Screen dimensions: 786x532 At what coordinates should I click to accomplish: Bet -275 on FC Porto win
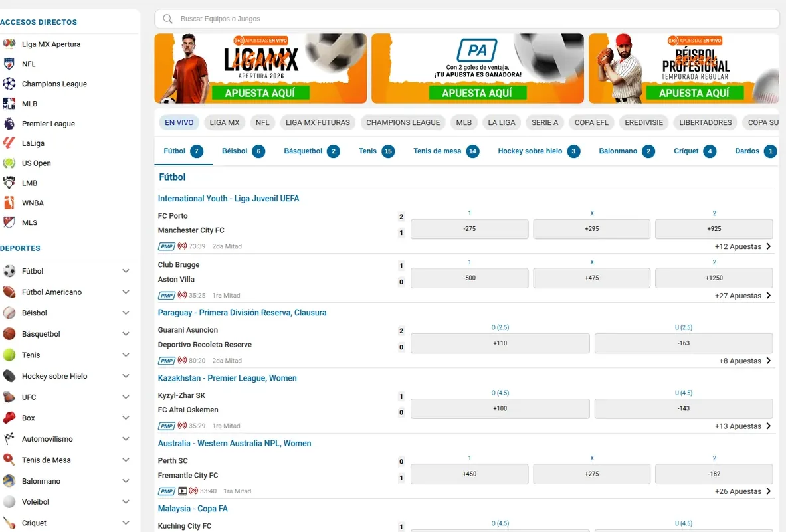tap(469, 229)
